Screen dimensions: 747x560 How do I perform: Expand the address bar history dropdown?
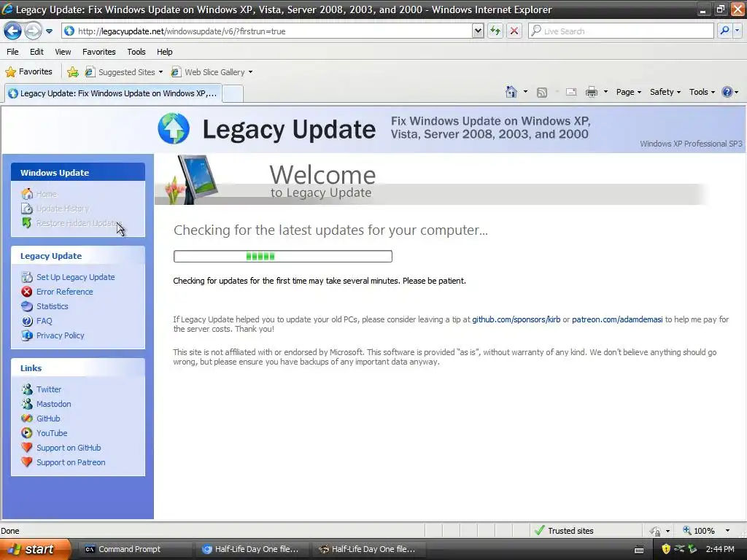tap(478, 31)
